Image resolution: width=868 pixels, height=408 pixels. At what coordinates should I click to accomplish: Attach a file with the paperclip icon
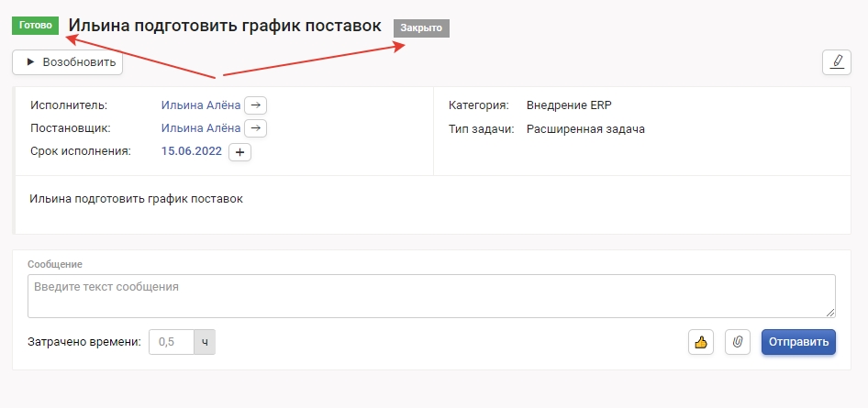[738, 342]
